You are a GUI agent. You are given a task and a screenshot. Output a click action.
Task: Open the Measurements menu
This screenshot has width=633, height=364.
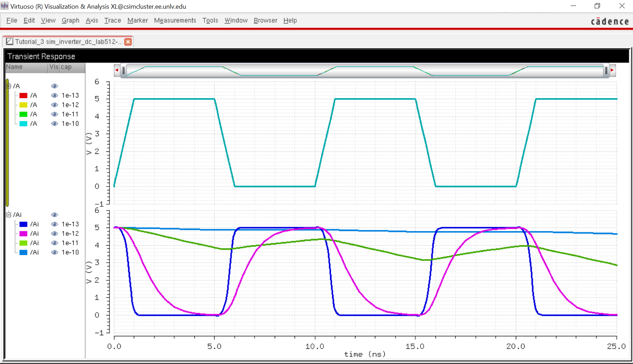(x=175, y=20)
